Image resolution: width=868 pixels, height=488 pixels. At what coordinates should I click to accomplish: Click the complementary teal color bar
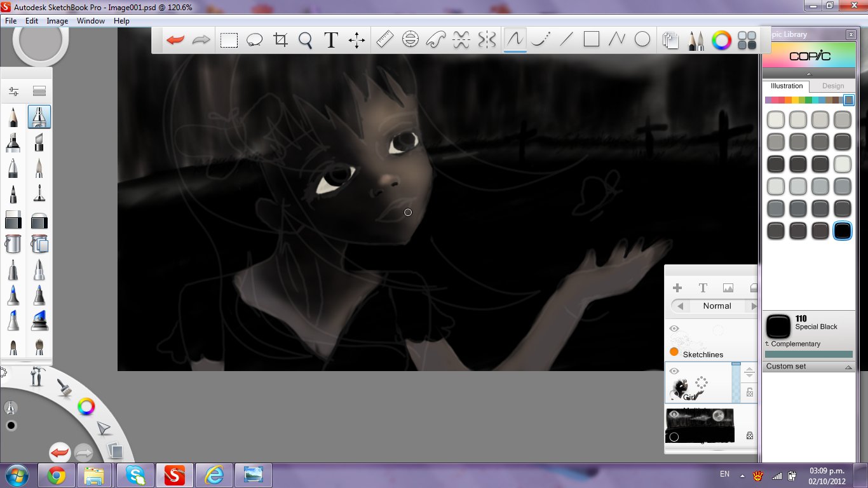coord(809,355)
